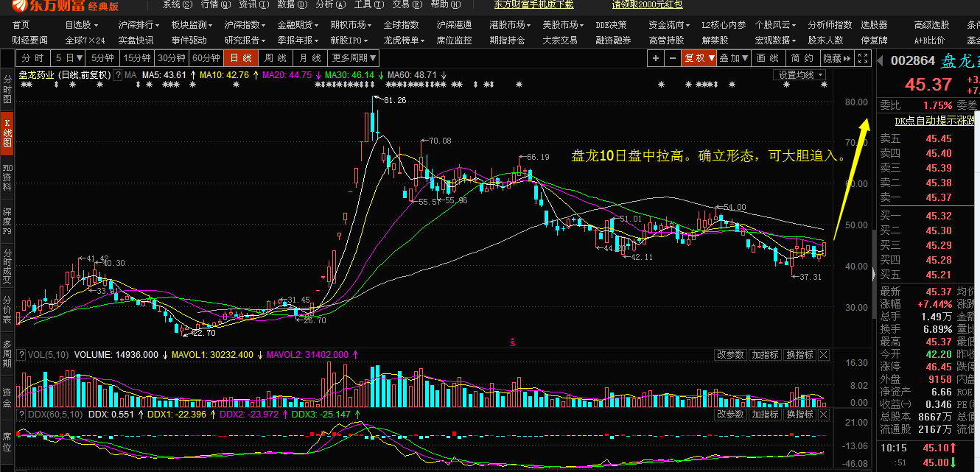Zoom in chart with the plus icon

pyautogui.click(x=654, y=57)
